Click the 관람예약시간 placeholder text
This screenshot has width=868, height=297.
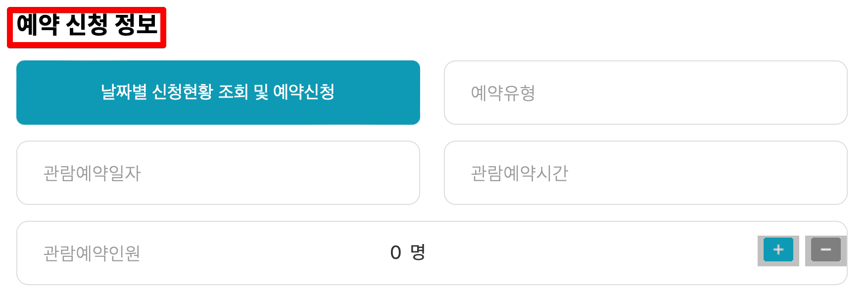(520, 173)
